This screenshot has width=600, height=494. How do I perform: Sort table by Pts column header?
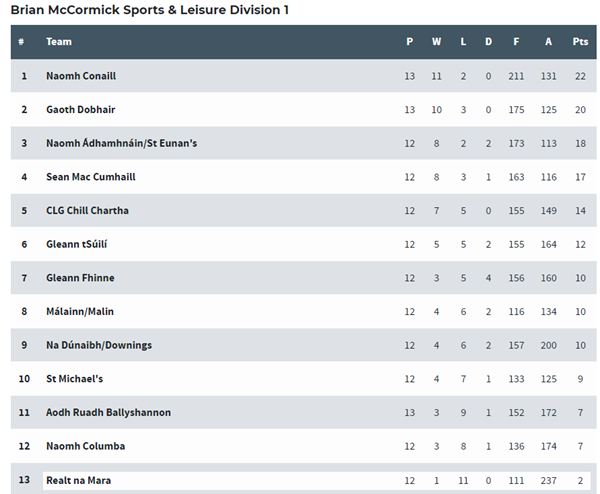point(580,42)
